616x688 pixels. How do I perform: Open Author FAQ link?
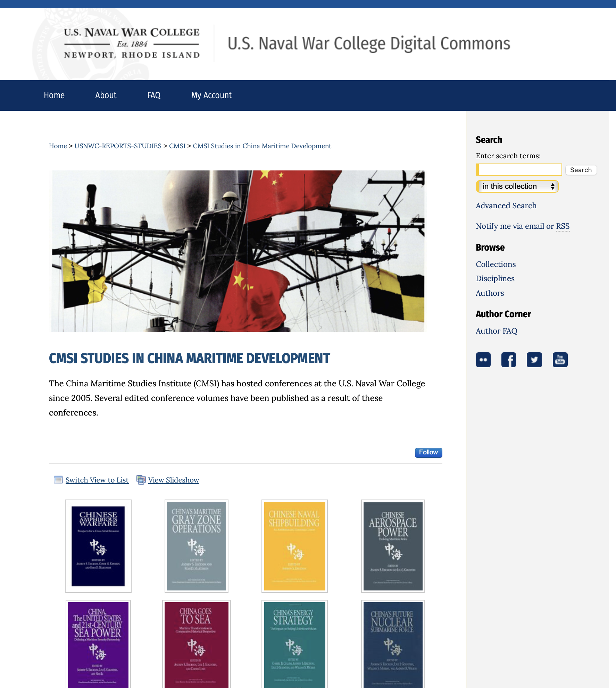coord(497,331)
